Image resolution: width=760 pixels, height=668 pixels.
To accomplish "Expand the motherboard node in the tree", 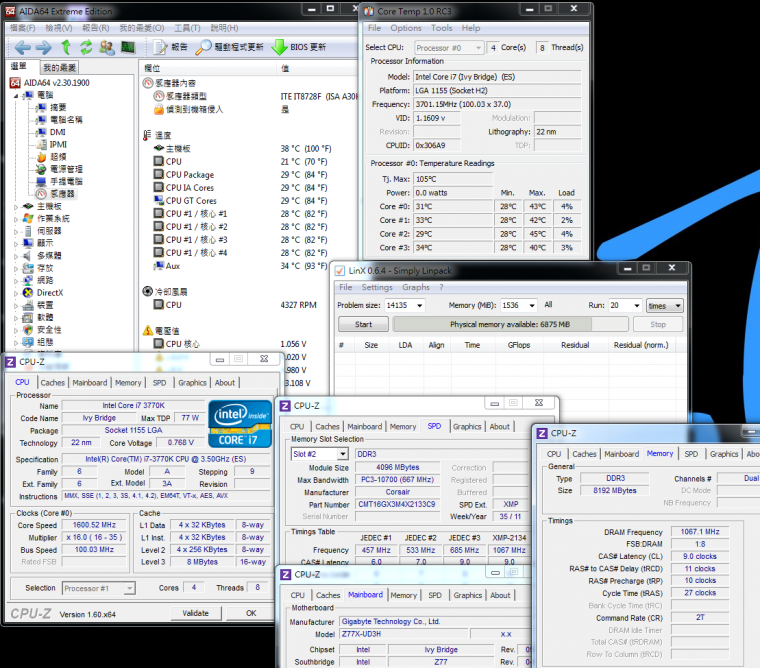I will coord(16,206).
